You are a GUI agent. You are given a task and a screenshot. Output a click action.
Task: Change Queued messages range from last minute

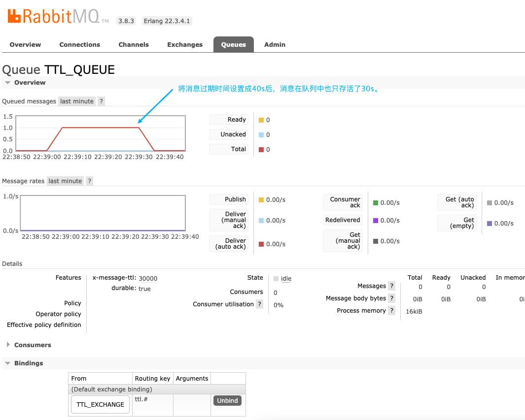pos(77,101)
